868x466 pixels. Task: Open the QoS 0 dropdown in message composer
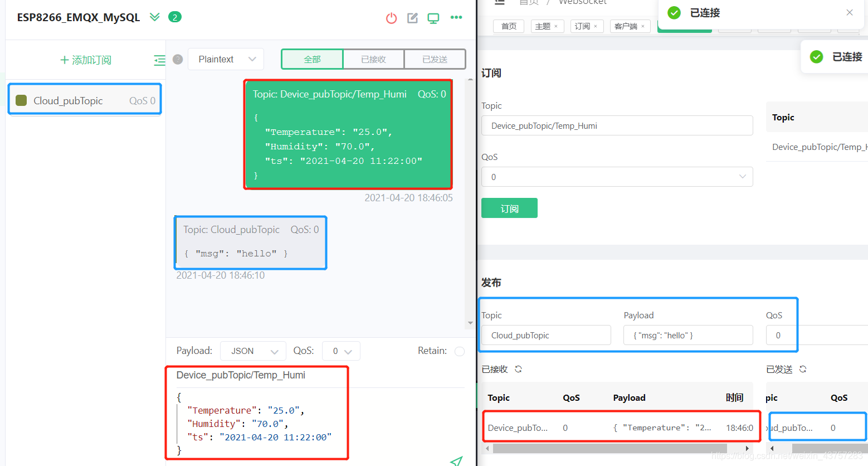click(x=341, y=351)
